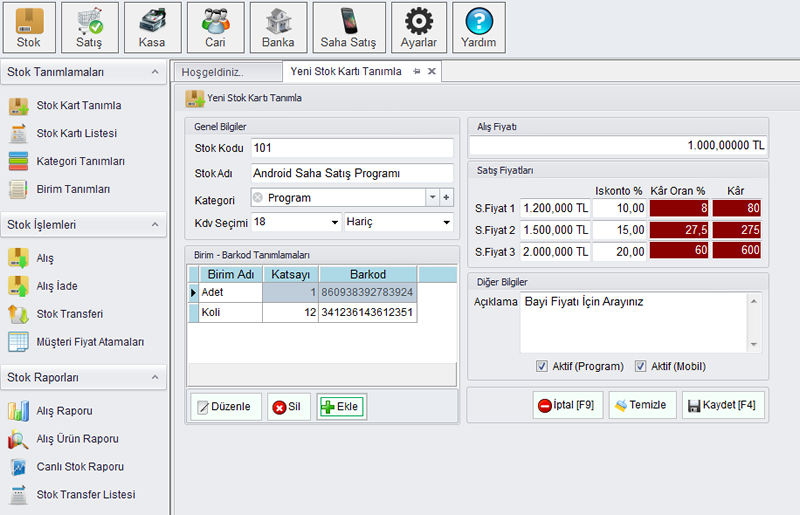Click the Düzenle button
Viewport: 800px width, 515px height.
[x=226, y=407]
